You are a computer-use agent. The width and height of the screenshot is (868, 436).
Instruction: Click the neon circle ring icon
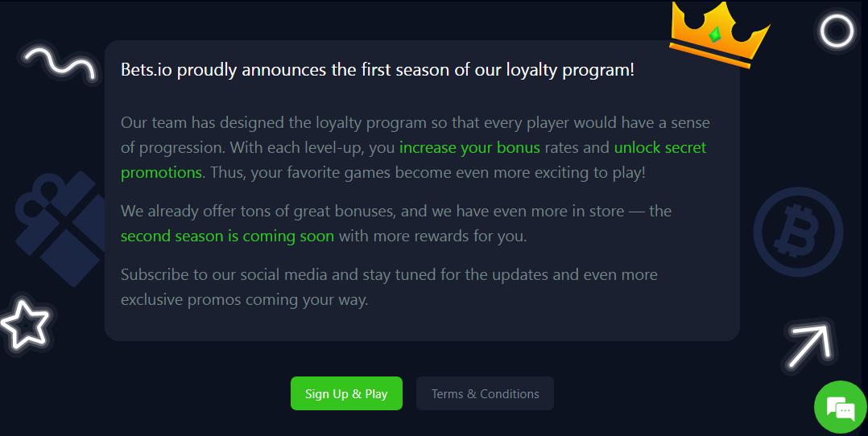pyautogui.click(x=837, y=31)
